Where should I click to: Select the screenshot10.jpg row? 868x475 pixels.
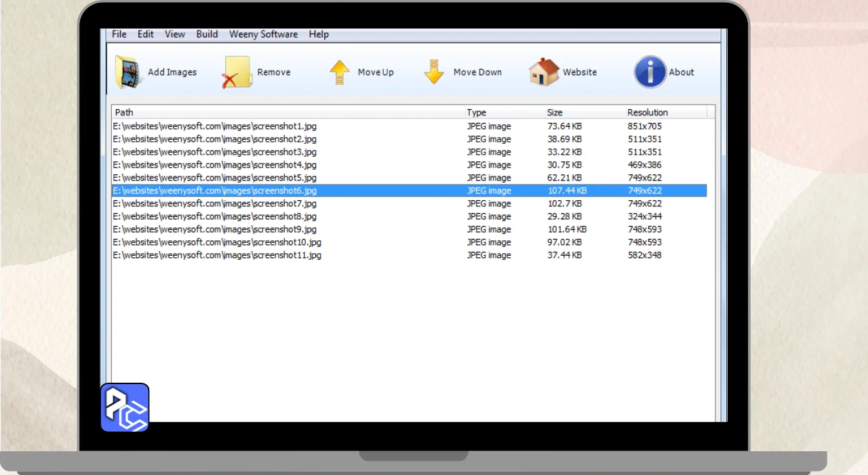409,242
